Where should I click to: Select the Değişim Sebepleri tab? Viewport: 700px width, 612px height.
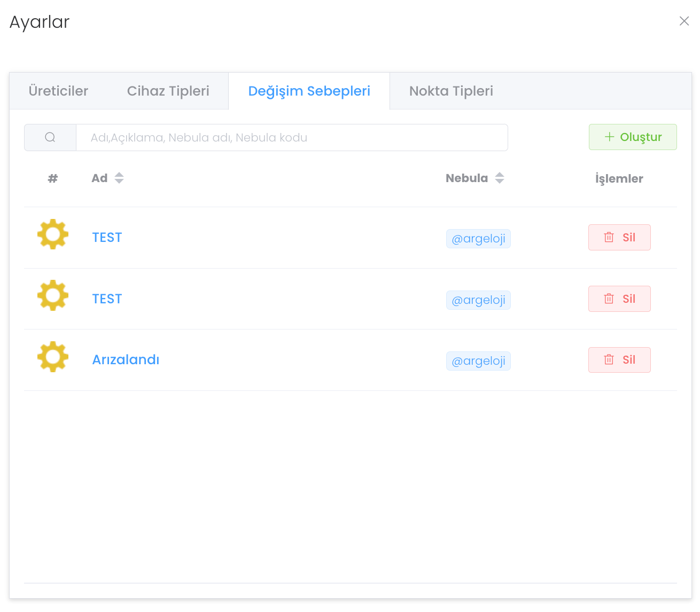coord(309,91)
